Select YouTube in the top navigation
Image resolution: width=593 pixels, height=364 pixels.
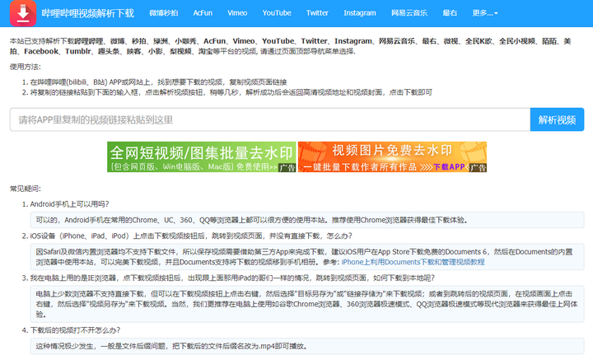(277, 13)
